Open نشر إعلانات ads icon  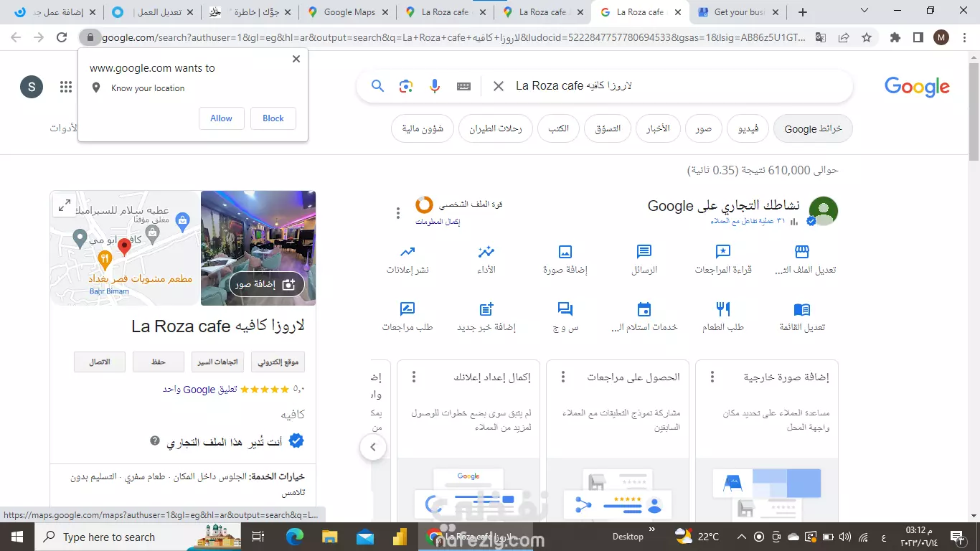[x=407, y=252]
